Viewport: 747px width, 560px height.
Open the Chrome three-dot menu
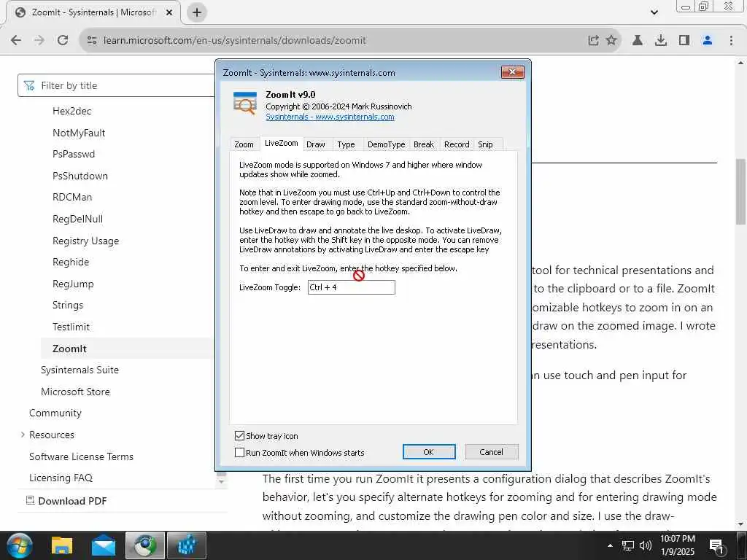pyautogui.click(x=731, y=41)
